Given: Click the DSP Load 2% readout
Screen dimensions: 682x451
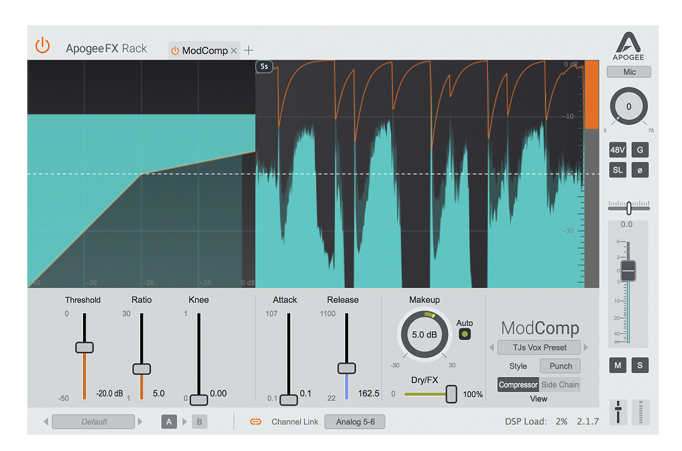Looking at the screenshot, I should pyautogui.click(x=536, y=421).
